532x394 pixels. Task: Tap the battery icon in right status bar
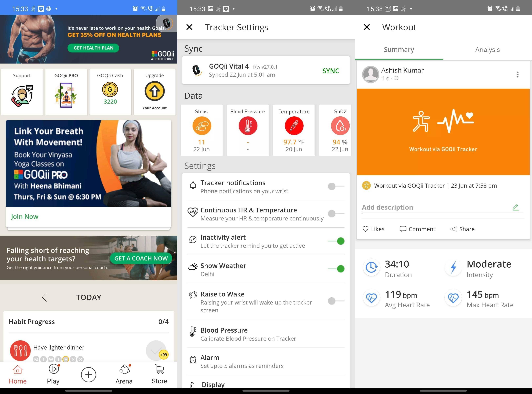click(x=518, y=9)
